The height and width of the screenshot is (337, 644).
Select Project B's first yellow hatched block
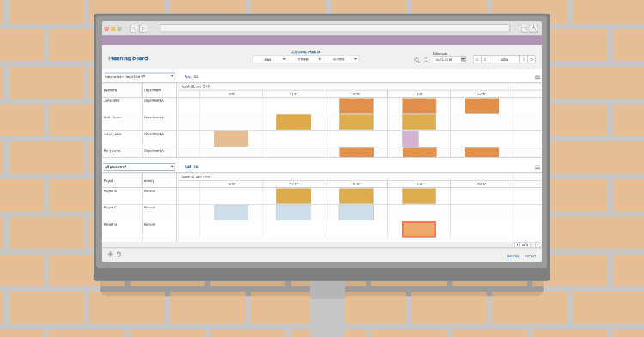tap(294, 196)
